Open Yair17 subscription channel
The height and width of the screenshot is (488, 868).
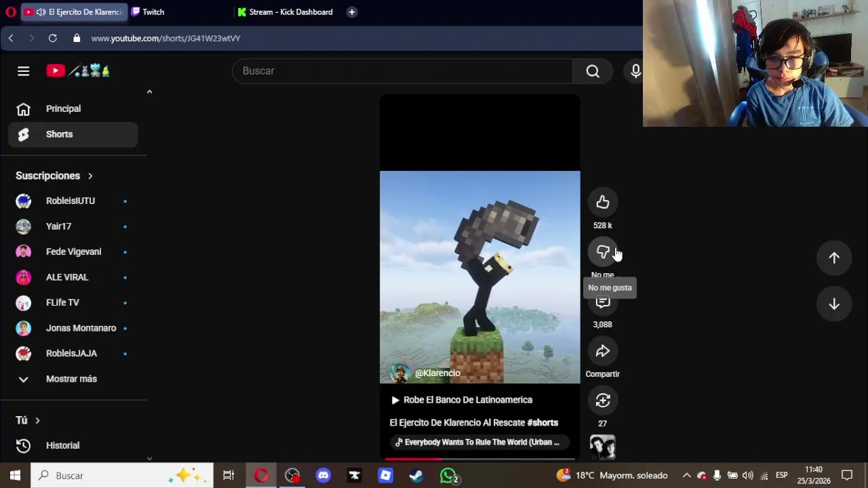click(x=73, y=226)
